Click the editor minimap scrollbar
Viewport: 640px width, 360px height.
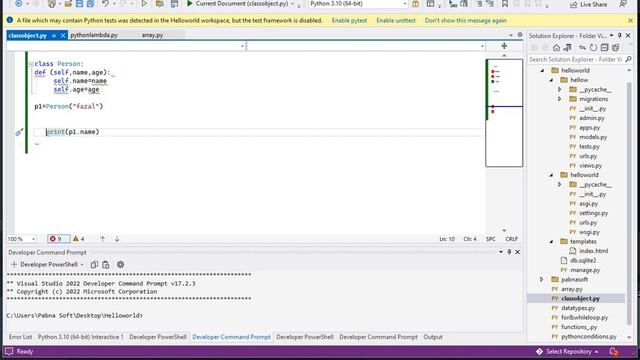pyautogui.click(x=504, y=113)
